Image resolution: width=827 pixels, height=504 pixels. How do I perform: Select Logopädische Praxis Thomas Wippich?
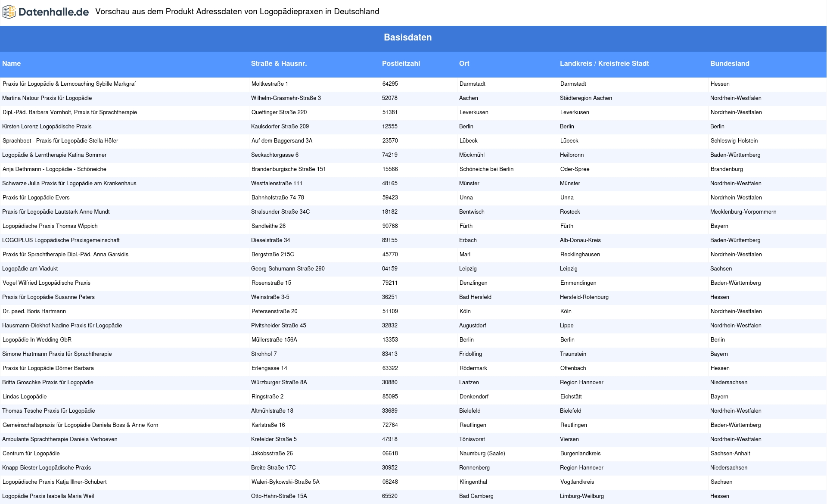tap(50, 226)
